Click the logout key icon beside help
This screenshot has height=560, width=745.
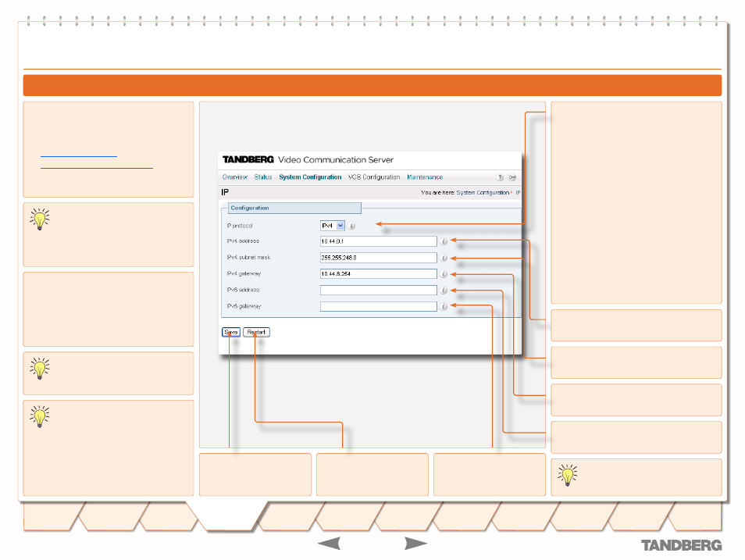click(x=512, y=177)
